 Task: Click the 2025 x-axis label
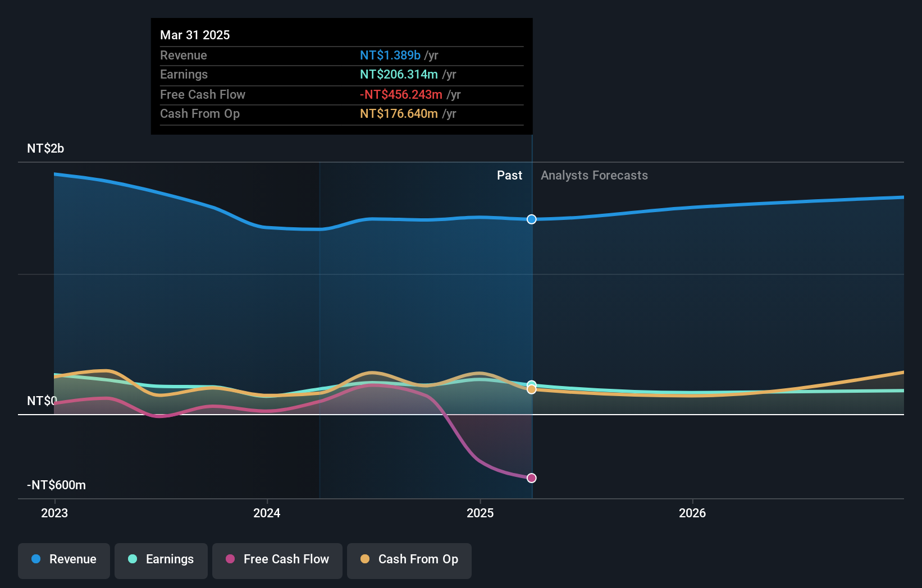pos(480,513)
